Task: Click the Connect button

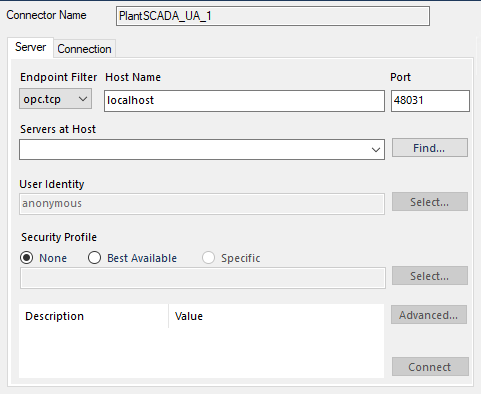Action: pos(430,367)
